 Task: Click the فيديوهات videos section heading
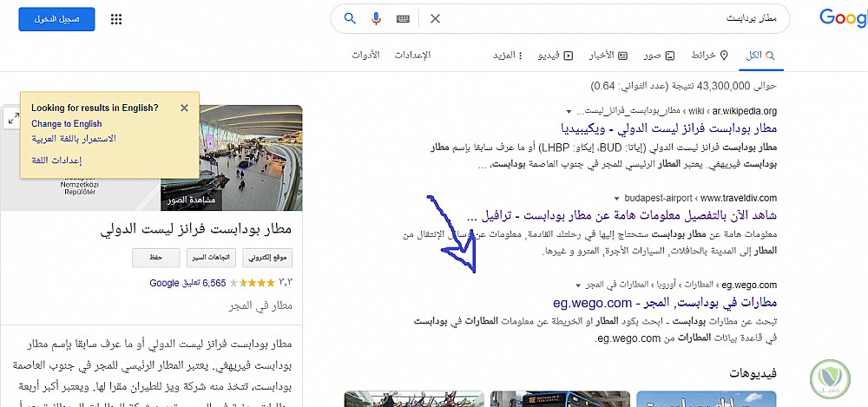point(753,374)
